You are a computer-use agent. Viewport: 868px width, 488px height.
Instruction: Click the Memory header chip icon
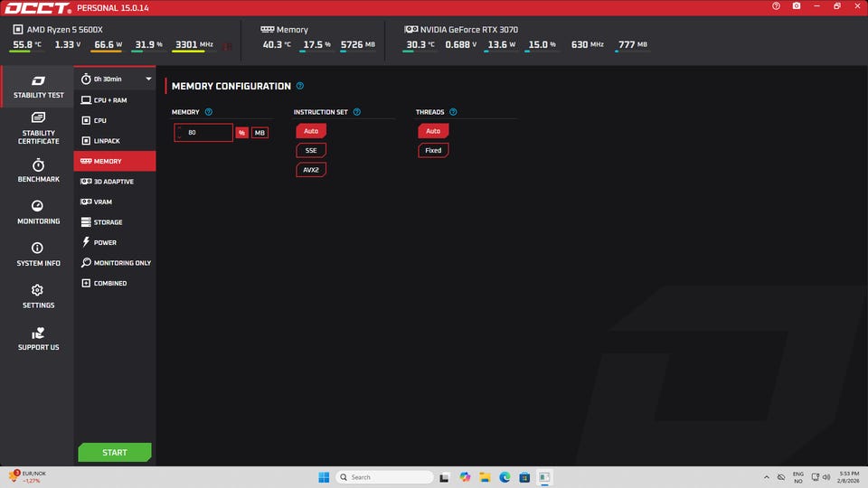[x=268, y=29]
